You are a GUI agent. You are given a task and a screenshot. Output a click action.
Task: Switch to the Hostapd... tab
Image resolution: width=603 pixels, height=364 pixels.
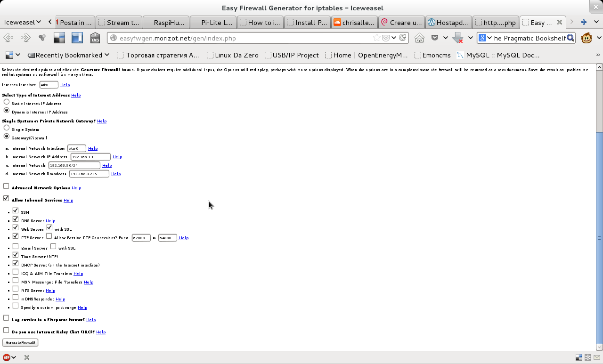[x=448, y=22]
